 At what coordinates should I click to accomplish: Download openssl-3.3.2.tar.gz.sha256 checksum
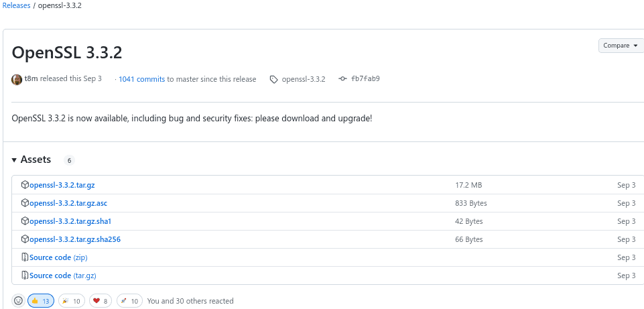[x=75, y=239]
